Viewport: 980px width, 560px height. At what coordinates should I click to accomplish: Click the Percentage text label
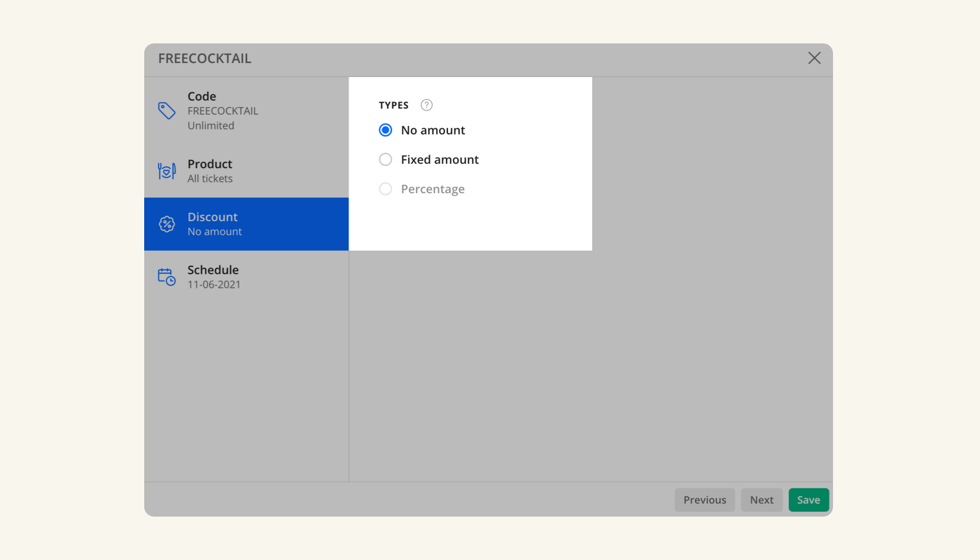[433, 189]
